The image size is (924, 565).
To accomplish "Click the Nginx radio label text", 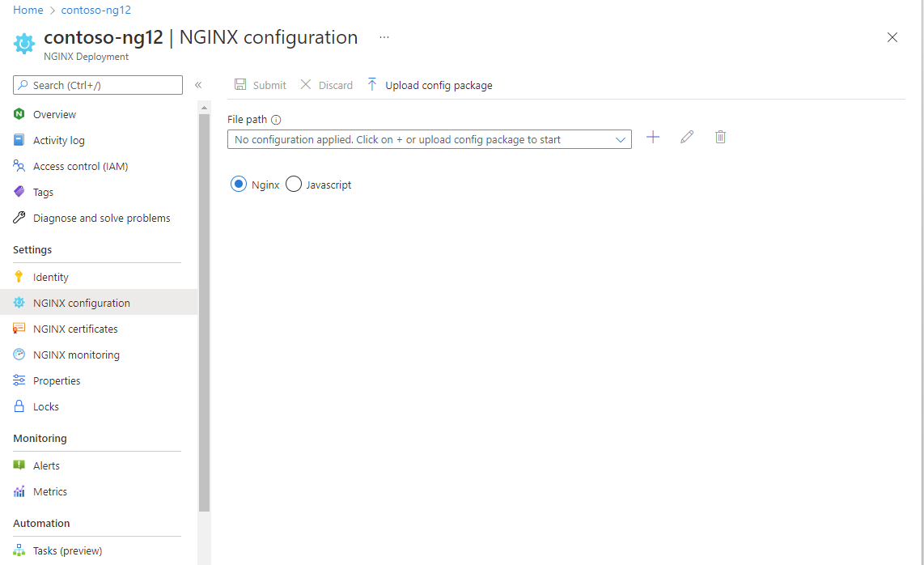I will click(265, 185).
